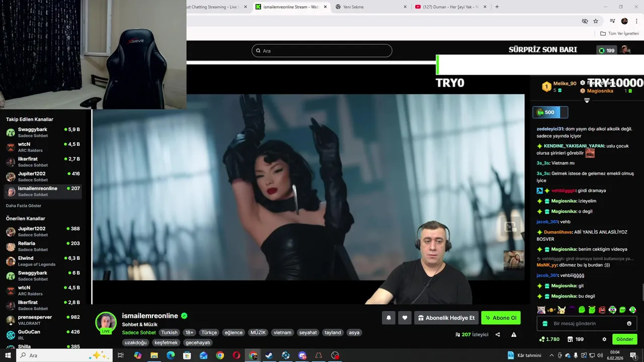Screen dimensions: 644x362
Task: Open prensesperver in recommended channels
Action: tap(43, 320)
